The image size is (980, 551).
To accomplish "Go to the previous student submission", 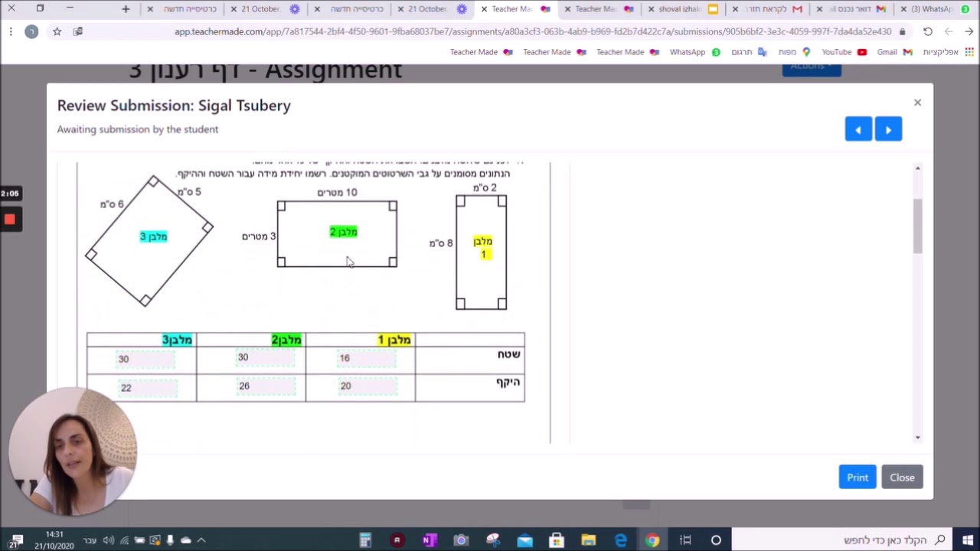I will click(x=858, y=129).
